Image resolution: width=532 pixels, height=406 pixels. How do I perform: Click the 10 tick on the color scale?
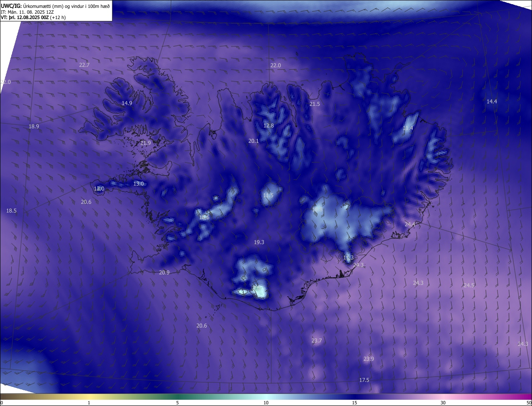pyautogui.click(x=266, y=403)
